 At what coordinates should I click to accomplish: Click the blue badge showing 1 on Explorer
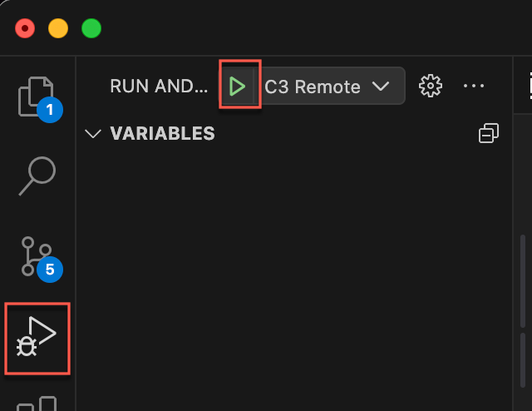pos(49,109)
